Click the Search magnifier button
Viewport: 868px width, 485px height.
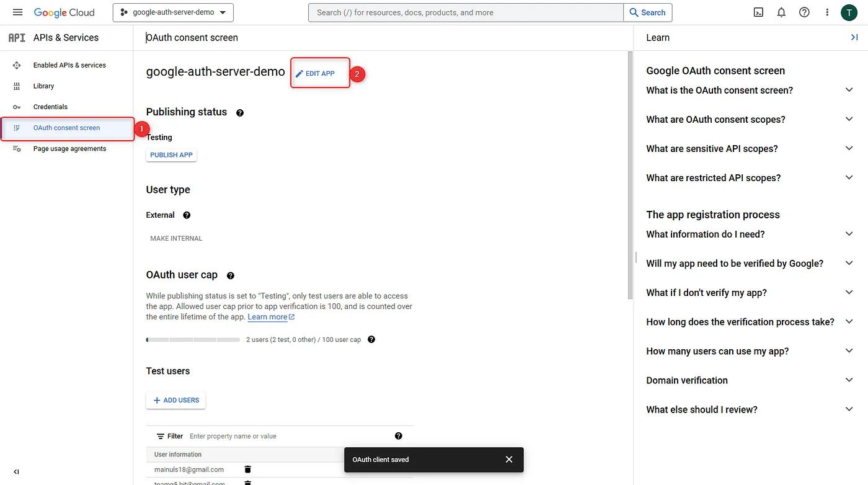(x=647, y=12)
